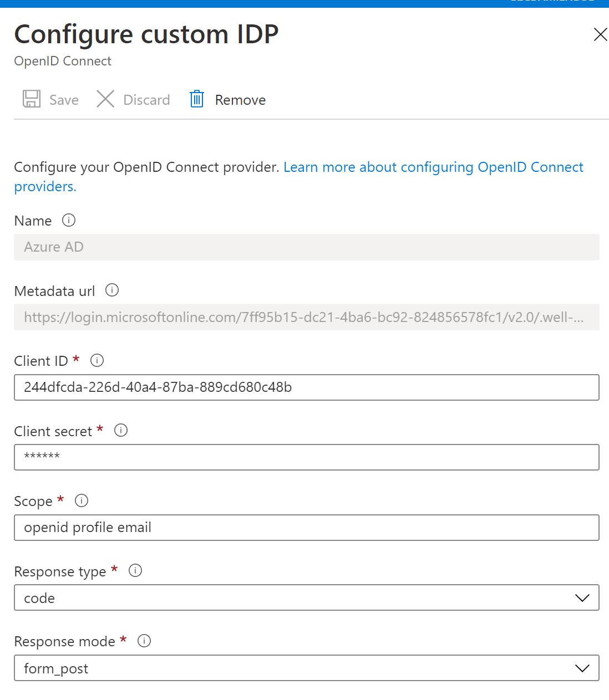Screen dimensions: 609x700
Task: Click the Save button text
Action: click(64, 100)
